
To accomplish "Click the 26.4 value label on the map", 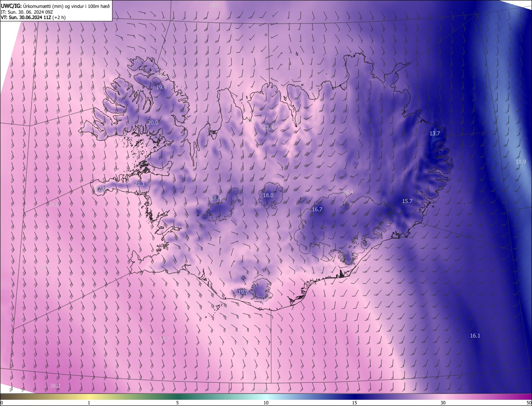I will click(x=348, y=193).
